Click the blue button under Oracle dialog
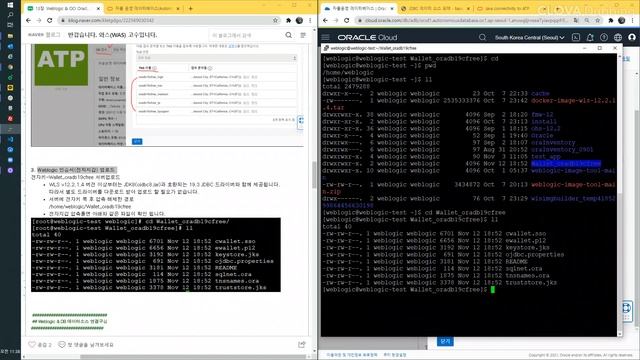The image size is (640, 360). [x=445, y=341]
